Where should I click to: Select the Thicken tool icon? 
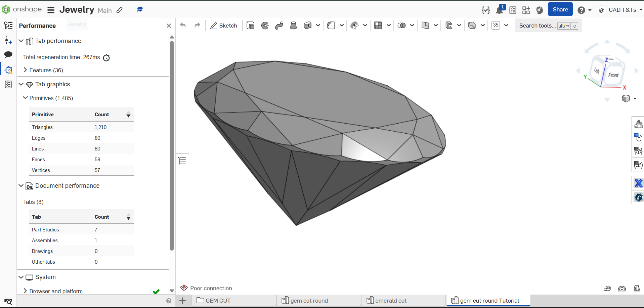pos(307,26)
